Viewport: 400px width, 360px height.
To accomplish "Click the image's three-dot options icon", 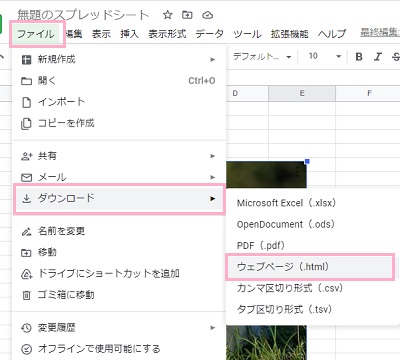I will 297,172.
